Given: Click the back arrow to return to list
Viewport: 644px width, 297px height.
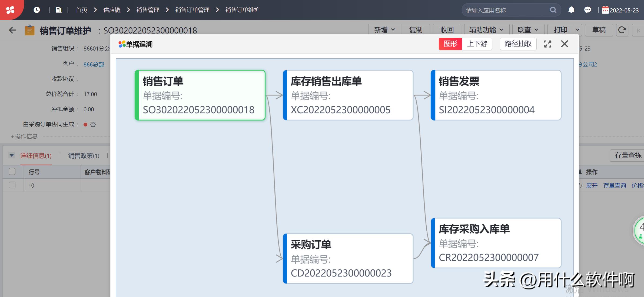Looking at the screenshot, I should point(12,30).
